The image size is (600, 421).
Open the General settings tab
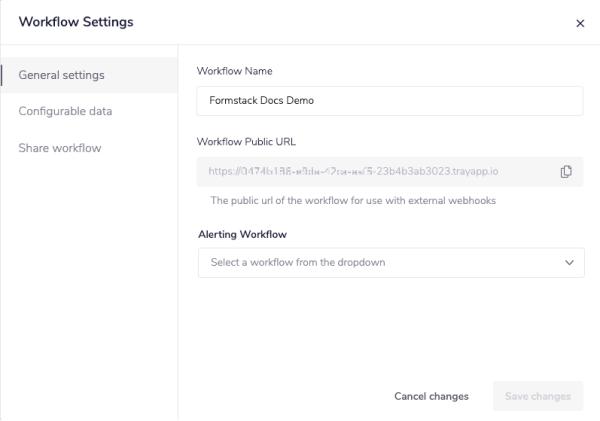62,75
